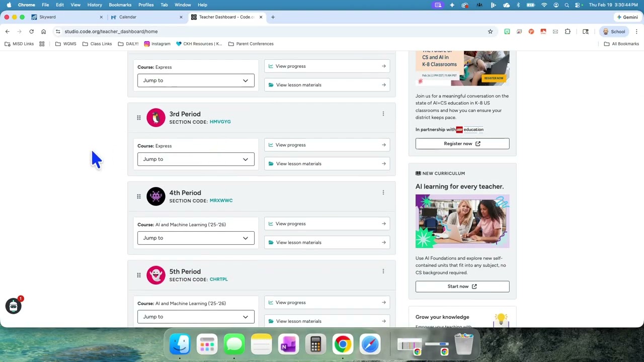Image resolution: width=644 pixels, height=362 pixels.
Task: Open Calculator from the Dock
Action: tap(315, 344)
